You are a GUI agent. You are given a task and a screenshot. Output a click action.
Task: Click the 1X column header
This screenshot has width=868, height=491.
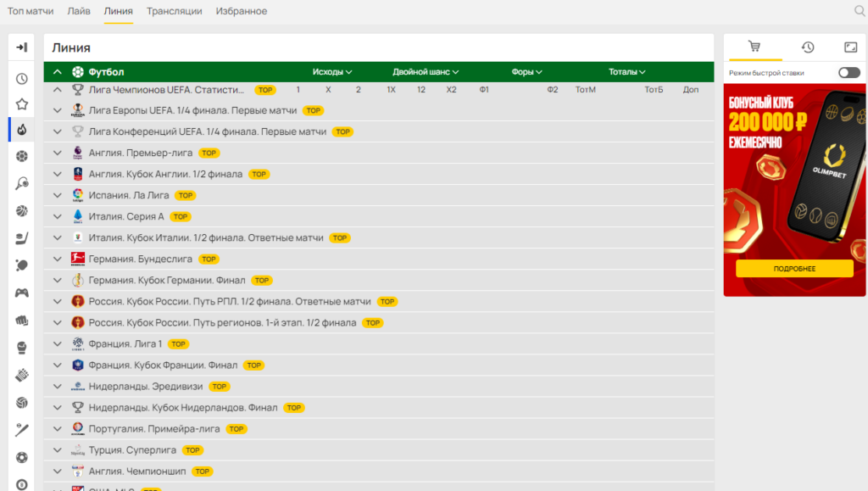point(391,89)
